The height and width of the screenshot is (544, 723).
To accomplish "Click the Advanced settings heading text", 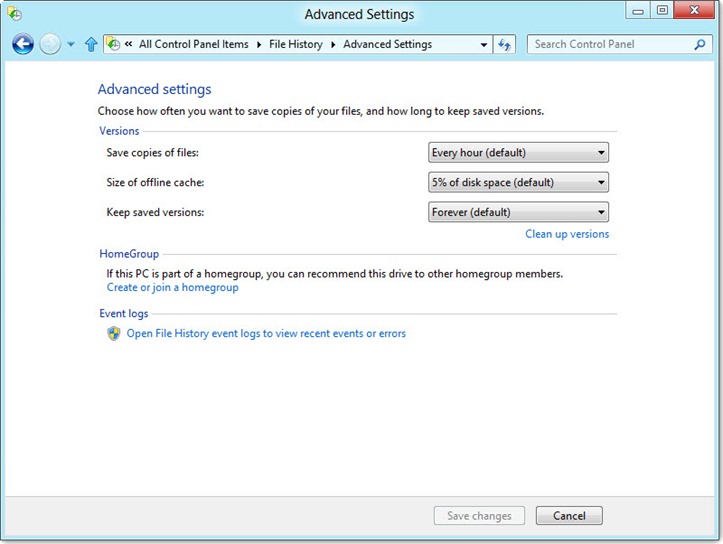I will (154, 89).
